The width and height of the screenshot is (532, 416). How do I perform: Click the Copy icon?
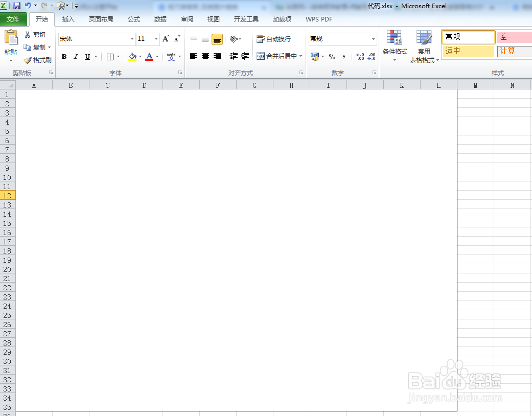(27, 47)
